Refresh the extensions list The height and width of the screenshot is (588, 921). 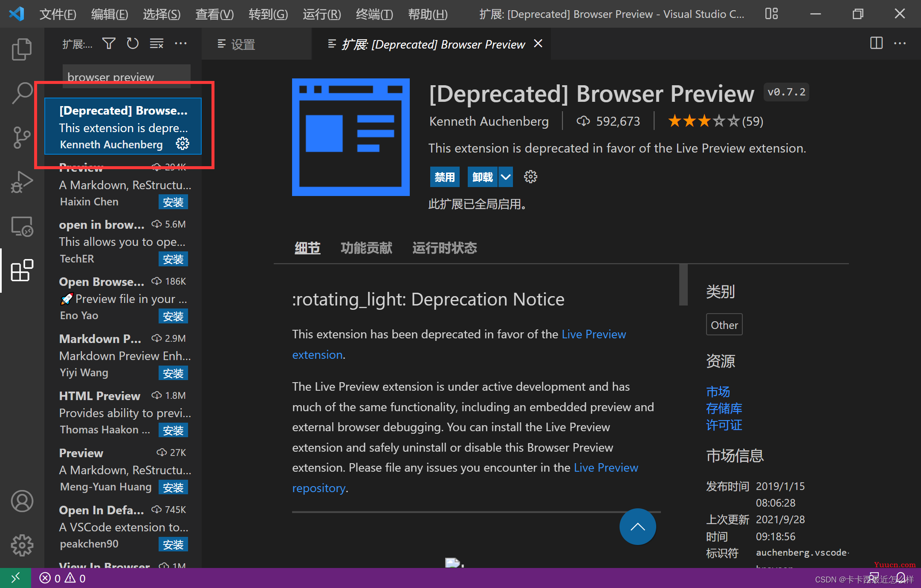click(133, 43)
